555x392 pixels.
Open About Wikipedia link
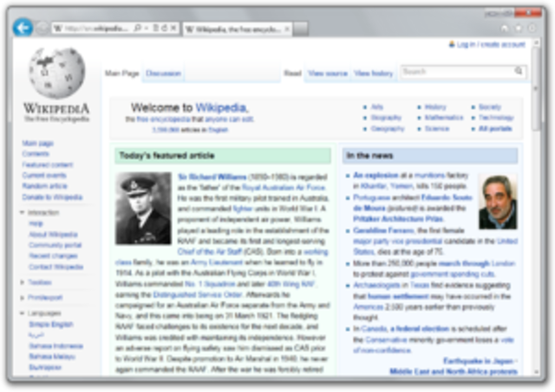(53, 234)
